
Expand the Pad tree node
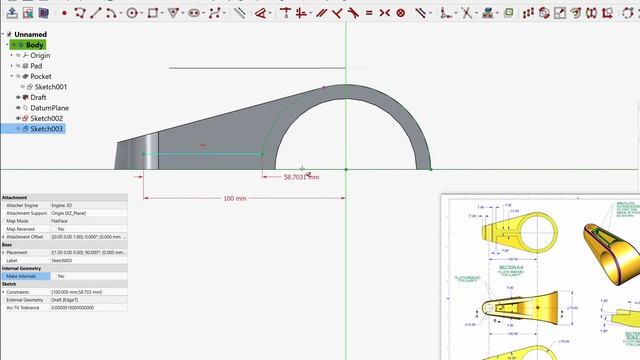tap(11, 66)
